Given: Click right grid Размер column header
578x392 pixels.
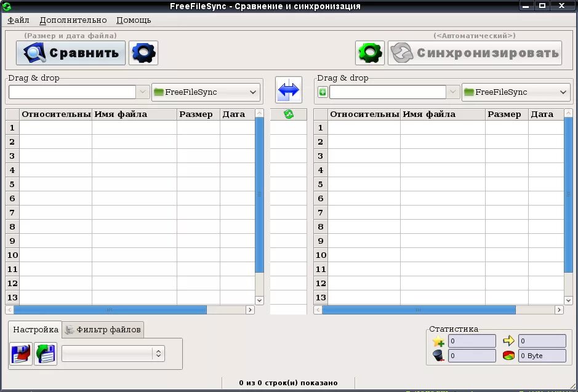Looking at the screenshot, I should click(x=507, y=114).
